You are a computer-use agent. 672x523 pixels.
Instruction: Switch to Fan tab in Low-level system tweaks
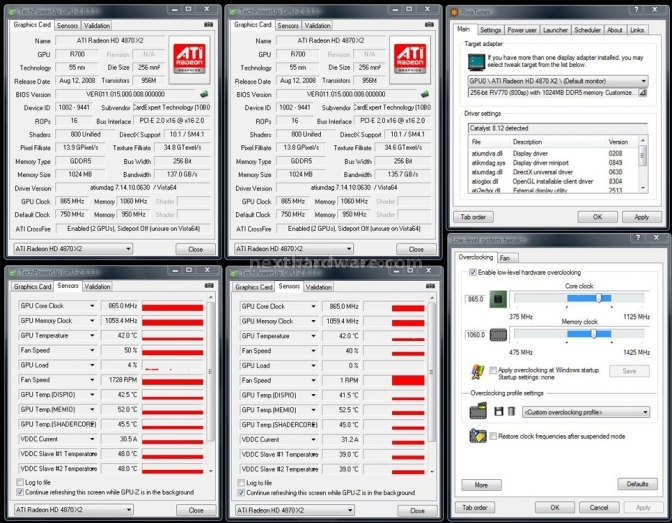508,258
